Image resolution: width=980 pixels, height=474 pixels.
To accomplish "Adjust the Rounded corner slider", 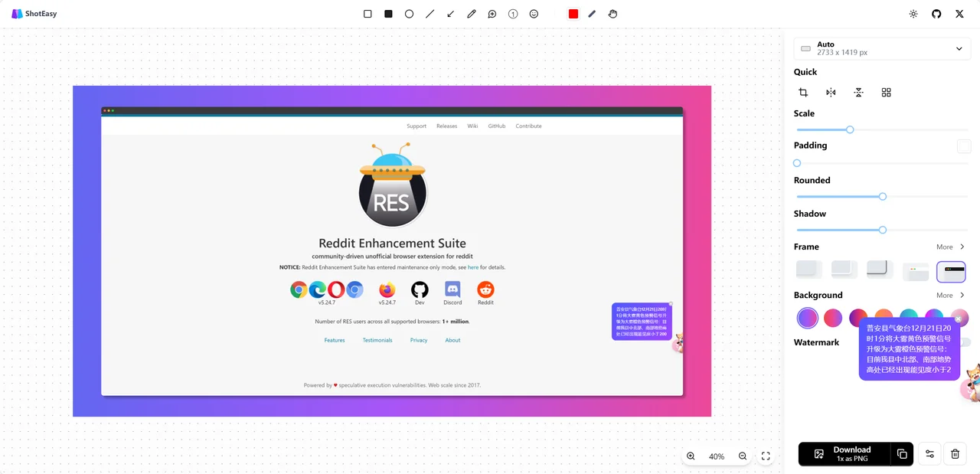I will (883, 197).
